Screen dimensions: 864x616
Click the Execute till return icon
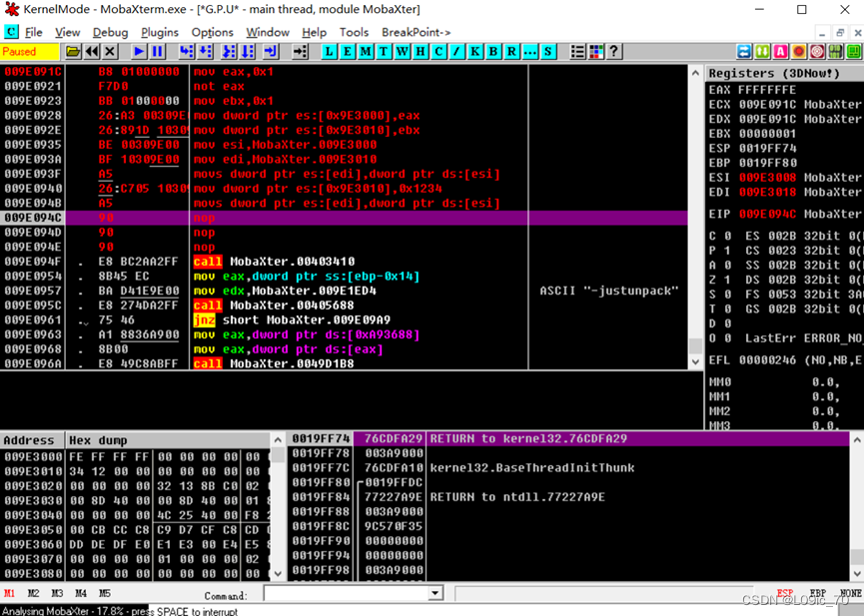[271, 52]
